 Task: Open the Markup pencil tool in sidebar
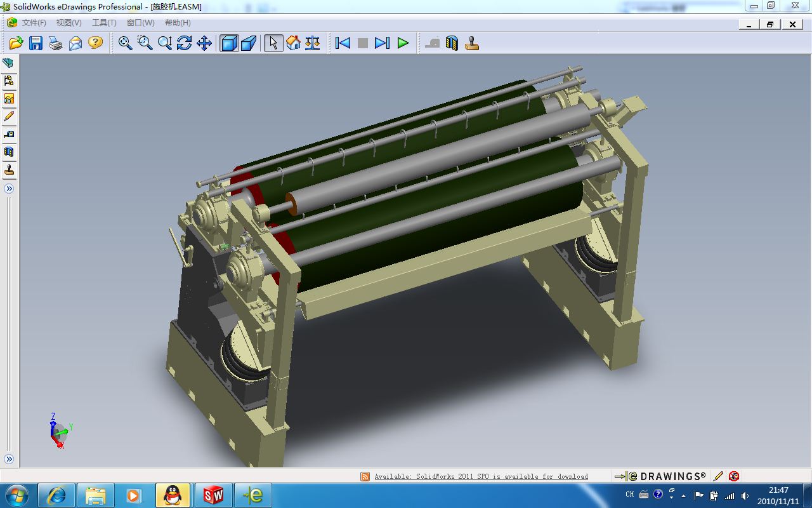[x=9, y=116]
